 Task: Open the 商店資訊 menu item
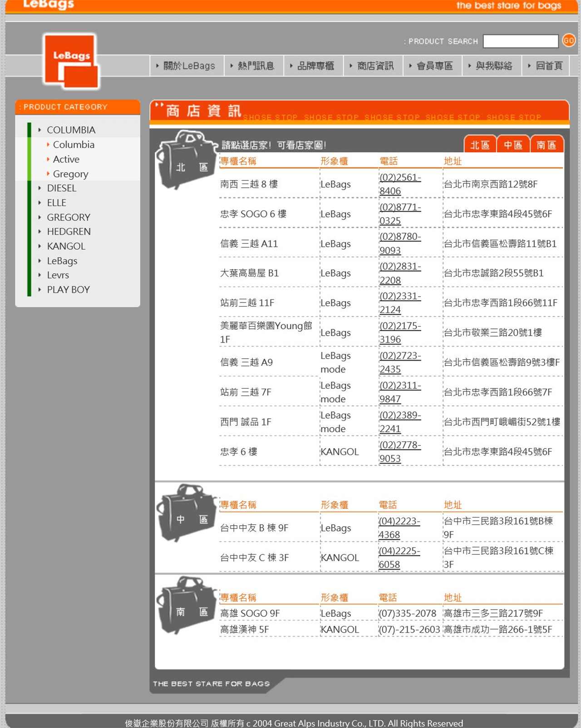pyautogui.click(x=374, y=66)
